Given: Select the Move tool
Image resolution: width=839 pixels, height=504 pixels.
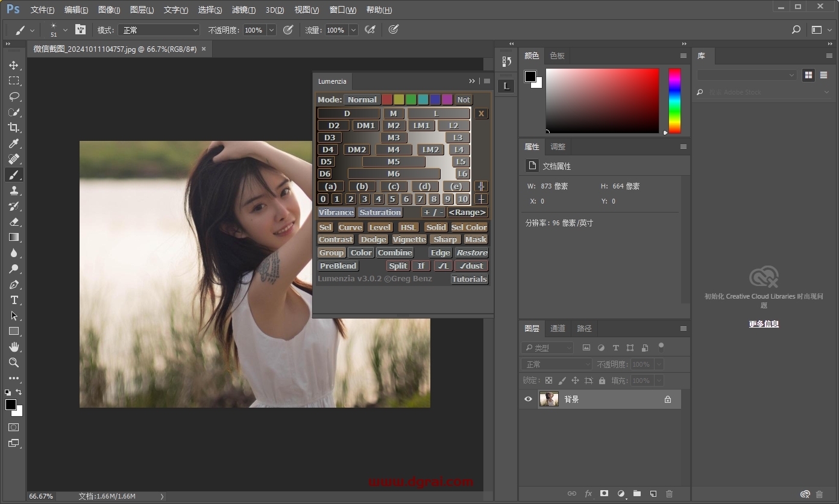Looking at the screenshot, I should pos(14,65).
